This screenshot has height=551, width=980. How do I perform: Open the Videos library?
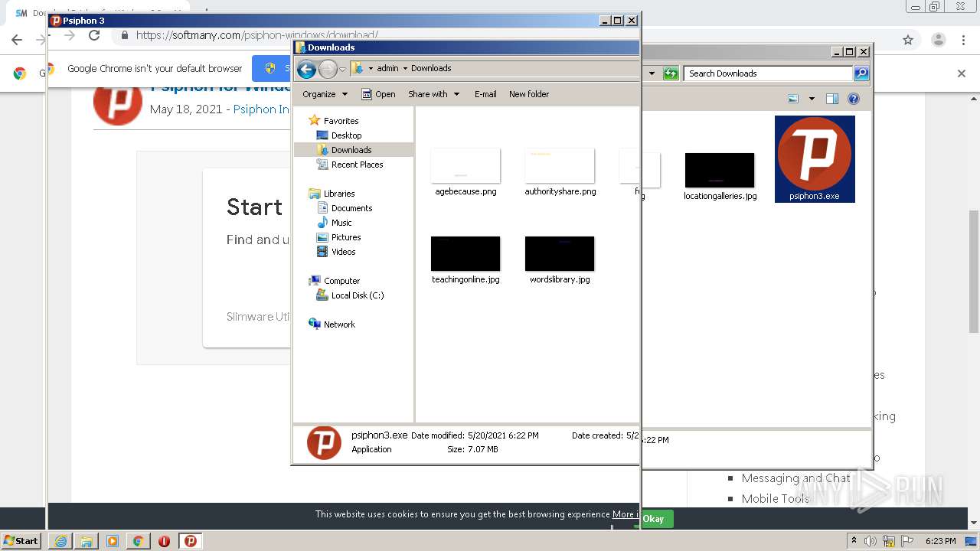(343, 252)
